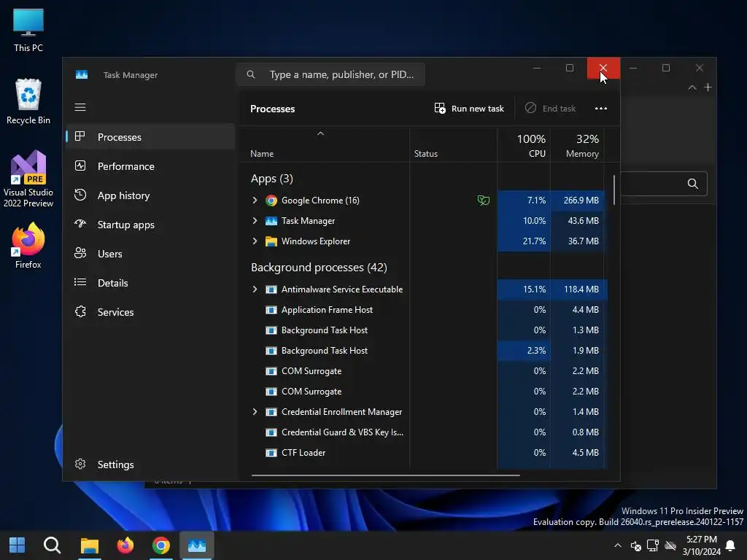Image resolution: width=747 pixels, height=560 pixels.
Task: Open the Processes page in sidebar
Action: pyautogui.click(x=150, y=137)
